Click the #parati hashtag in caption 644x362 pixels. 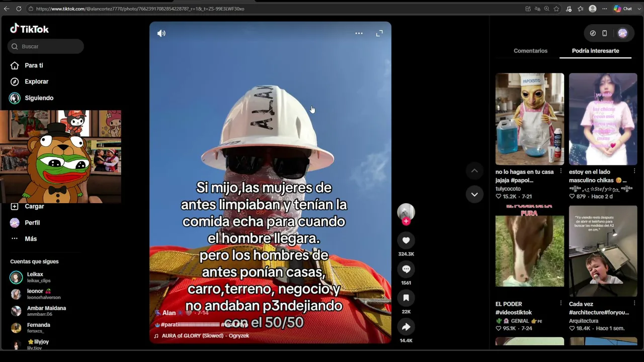(x=190, y=325)
